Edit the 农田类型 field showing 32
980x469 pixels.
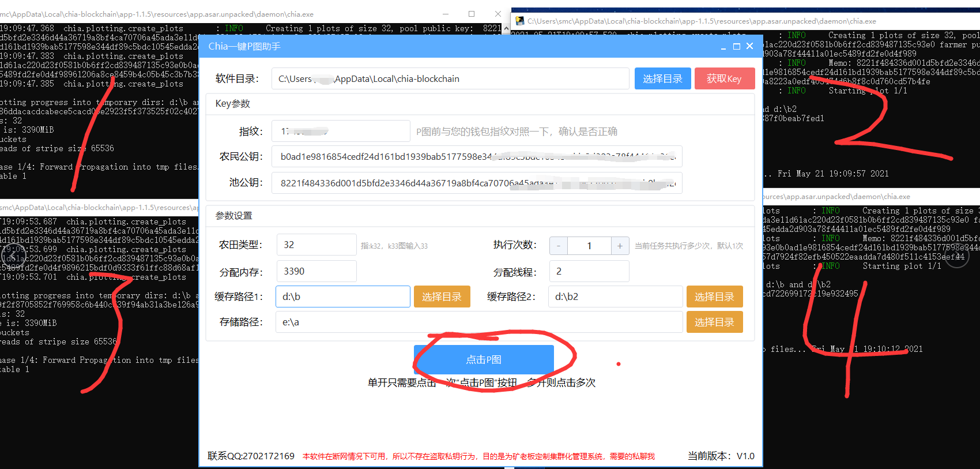316,245
